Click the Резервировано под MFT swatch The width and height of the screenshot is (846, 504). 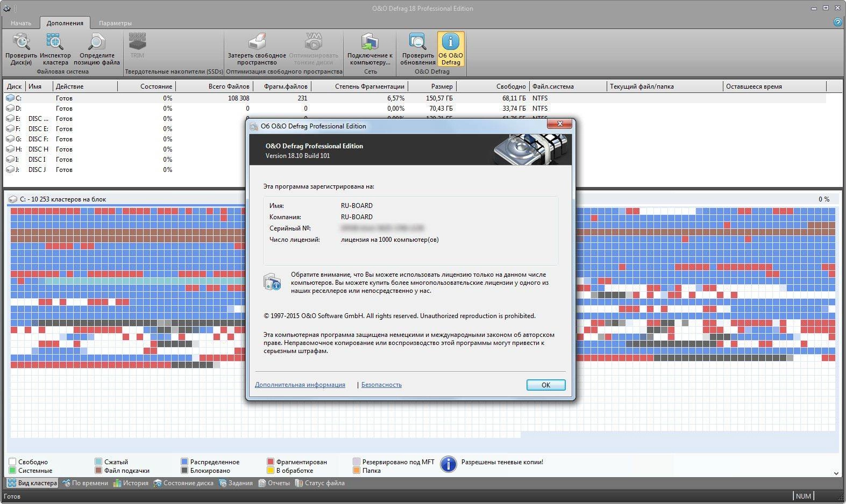(357, 462)
